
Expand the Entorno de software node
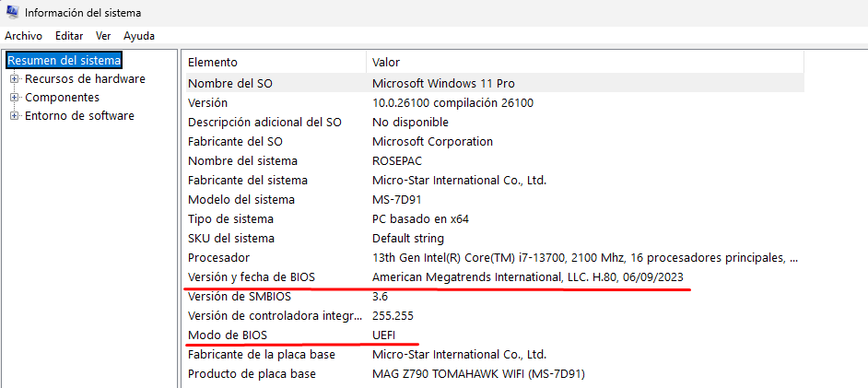(x=15, y=116)
